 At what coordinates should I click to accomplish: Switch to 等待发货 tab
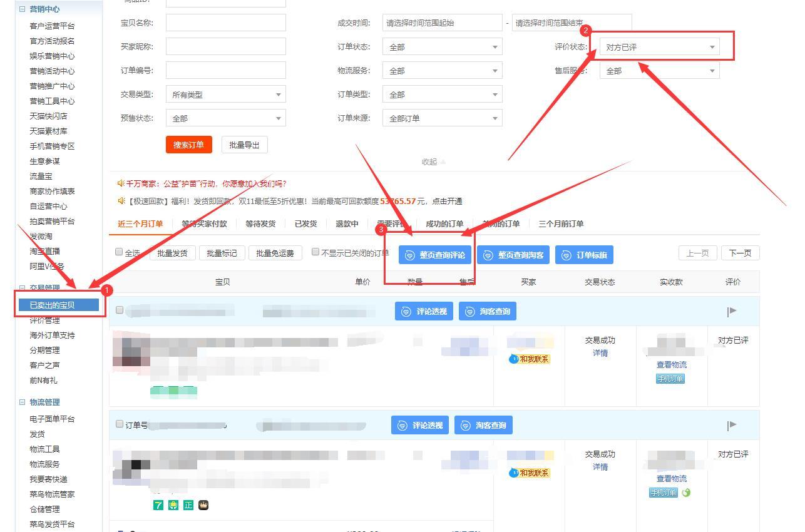pos(260,224)
